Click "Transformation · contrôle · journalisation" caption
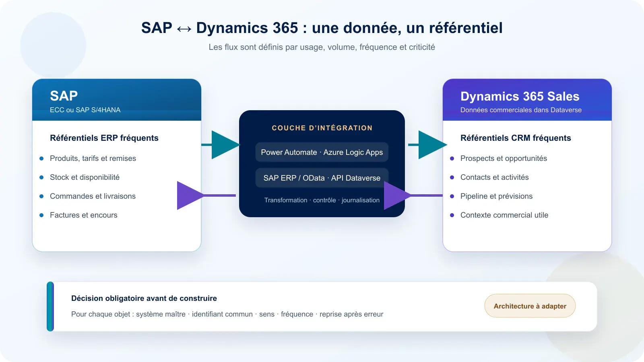The height and width of the screenshot is (362, 644). coord(322,200)
